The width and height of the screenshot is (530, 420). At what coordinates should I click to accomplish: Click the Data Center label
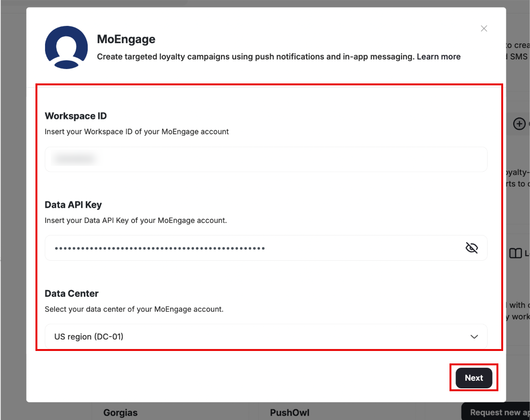(71, 293)
